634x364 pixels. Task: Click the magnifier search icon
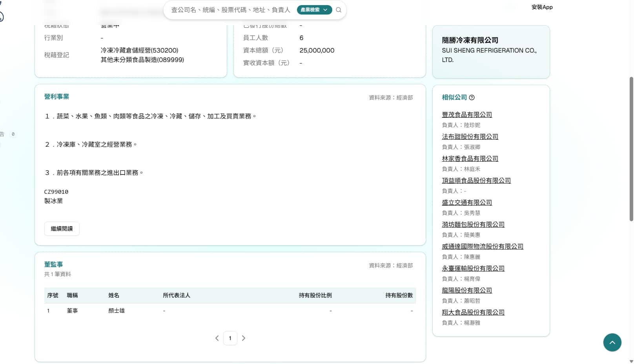point(339,10)
